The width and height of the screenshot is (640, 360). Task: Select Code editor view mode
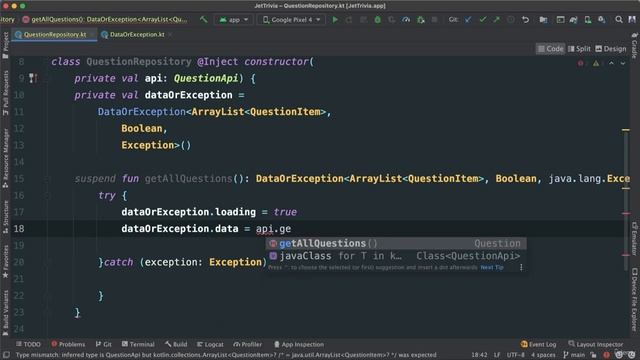coord(550,49)
